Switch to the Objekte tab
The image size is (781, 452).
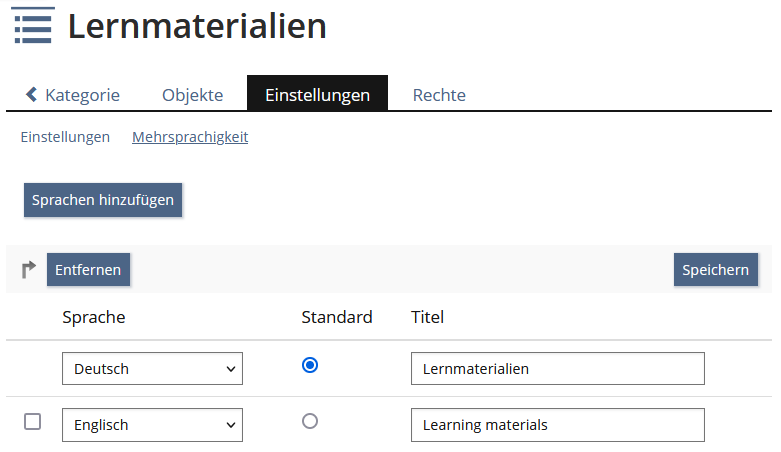point(192,95)
